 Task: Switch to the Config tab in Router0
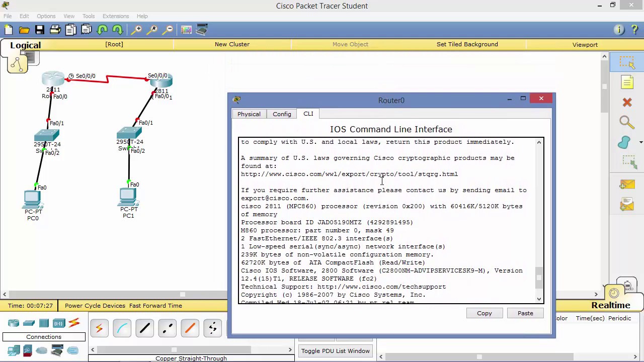pos(282,114)
